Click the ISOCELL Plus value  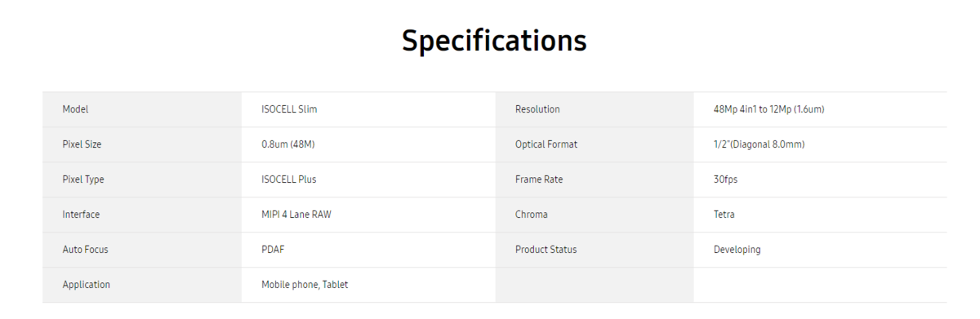(289, 179)
